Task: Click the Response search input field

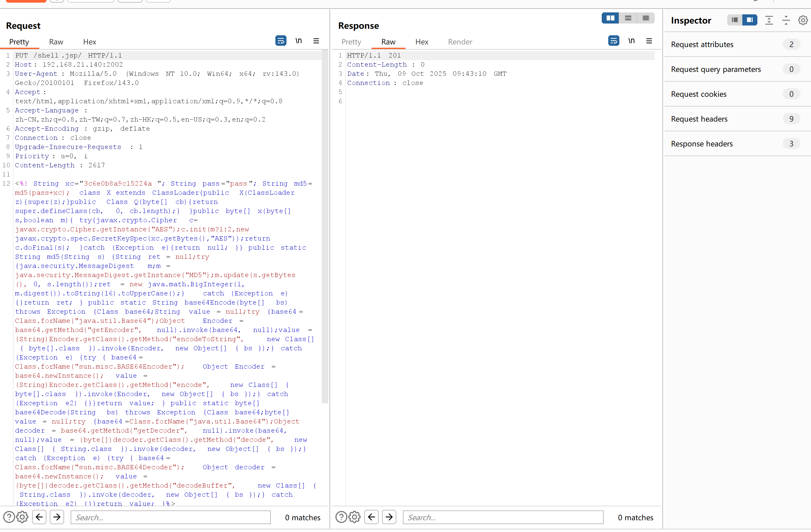Action: pos(503,517)
